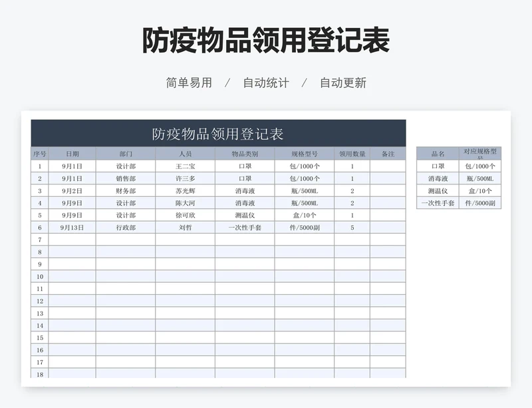Select the cell containing 王二宝

pos(185,166)
